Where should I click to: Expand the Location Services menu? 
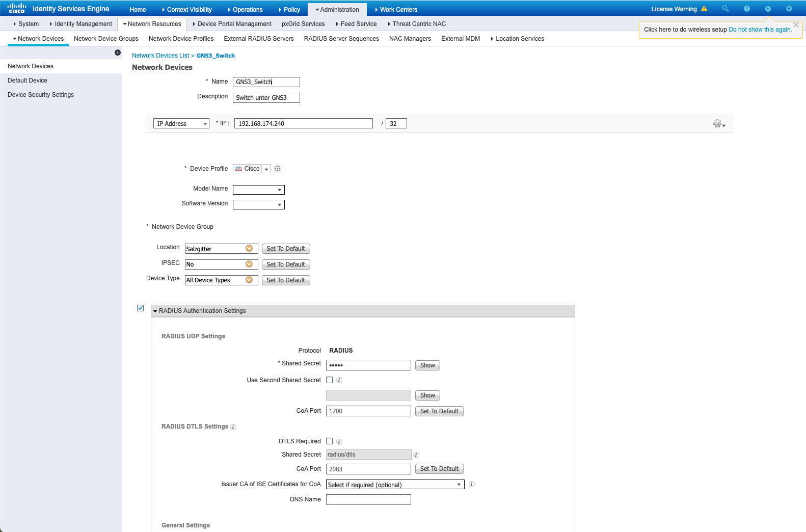[517, 39]
